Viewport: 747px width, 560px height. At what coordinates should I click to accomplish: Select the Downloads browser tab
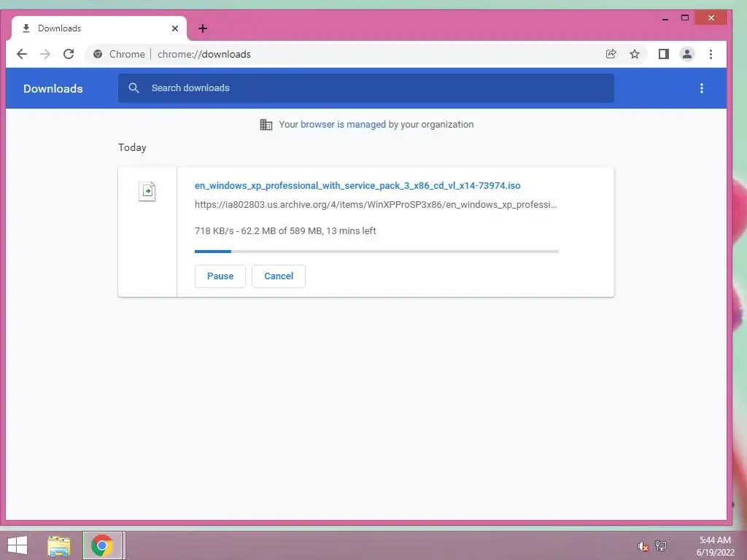tap(99, 28)
